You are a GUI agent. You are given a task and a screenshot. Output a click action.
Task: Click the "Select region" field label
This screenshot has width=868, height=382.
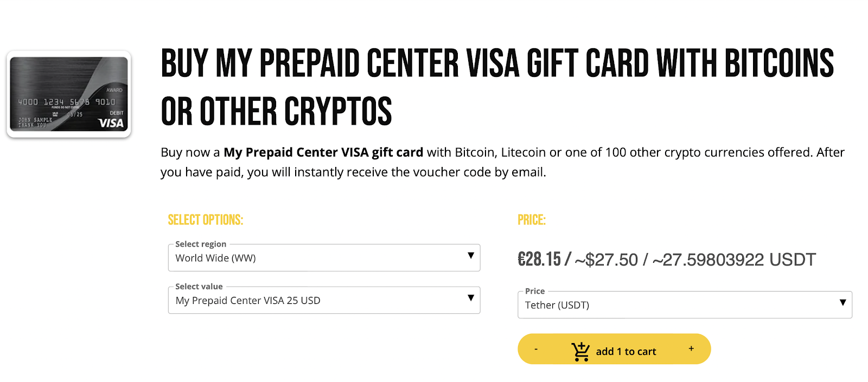tap(201, 244)
